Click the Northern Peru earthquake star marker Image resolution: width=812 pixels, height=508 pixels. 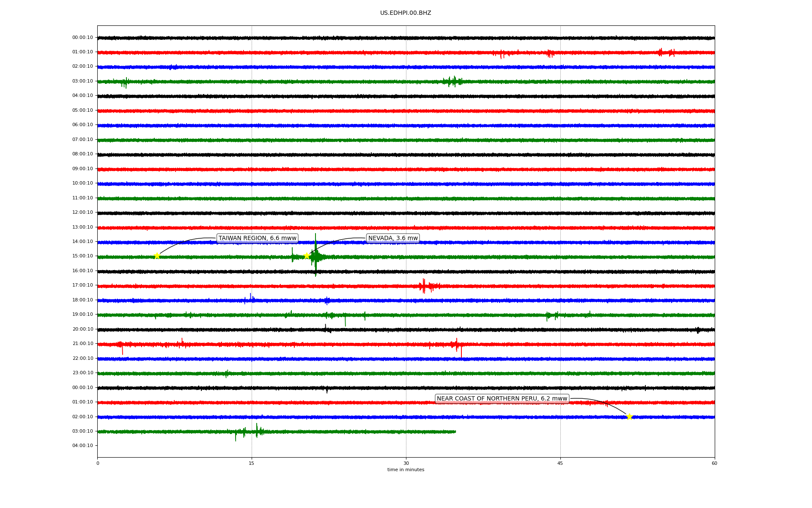click(x=629, y=417)
